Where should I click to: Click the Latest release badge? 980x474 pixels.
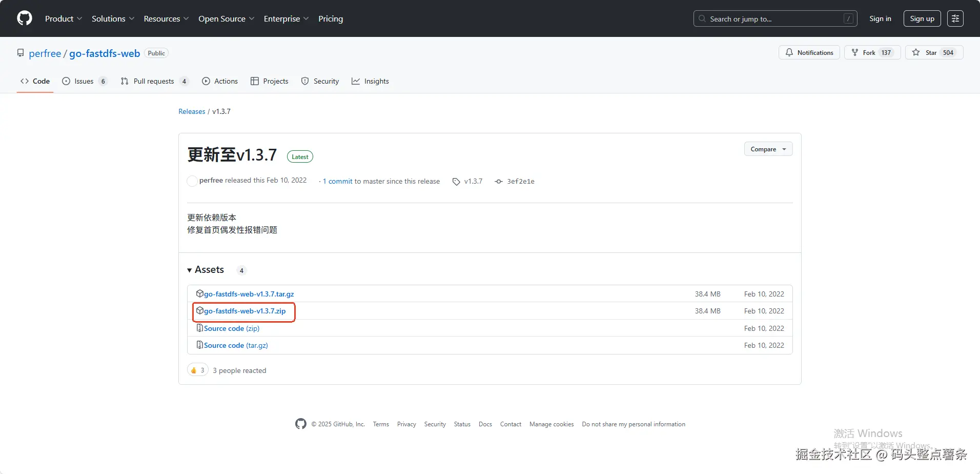300,156
